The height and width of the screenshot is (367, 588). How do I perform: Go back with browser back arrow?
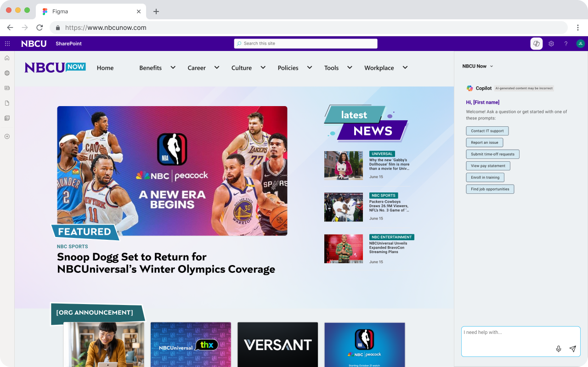10,28
